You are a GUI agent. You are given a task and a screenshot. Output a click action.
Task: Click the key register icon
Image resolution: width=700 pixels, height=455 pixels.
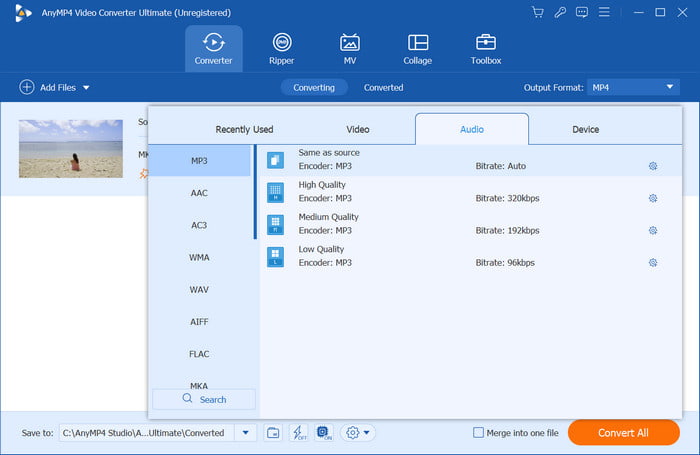pos(560,12)
